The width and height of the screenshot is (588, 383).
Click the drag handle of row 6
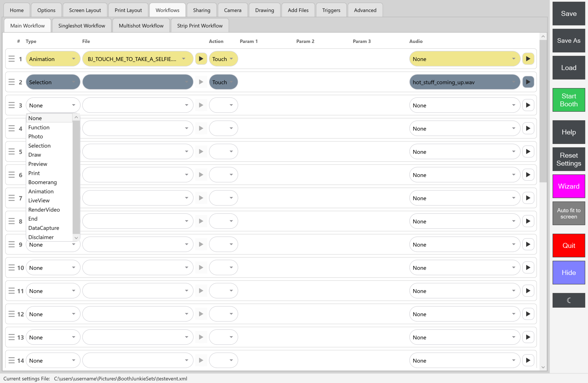[x=12, y=175]
